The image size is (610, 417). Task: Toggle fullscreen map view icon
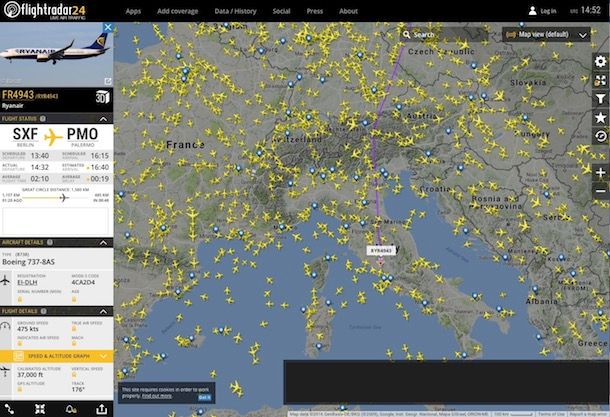(600, 81)
